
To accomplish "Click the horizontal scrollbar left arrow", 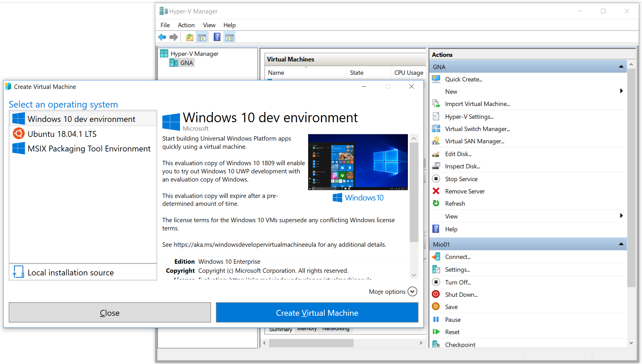I will tap(264, 343).
